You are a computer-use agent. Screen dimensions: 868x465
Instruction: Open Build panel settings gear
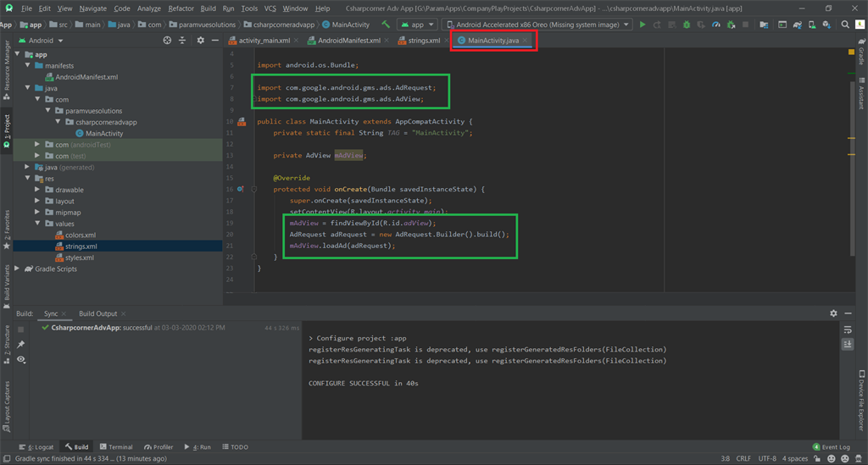(833, 313)
